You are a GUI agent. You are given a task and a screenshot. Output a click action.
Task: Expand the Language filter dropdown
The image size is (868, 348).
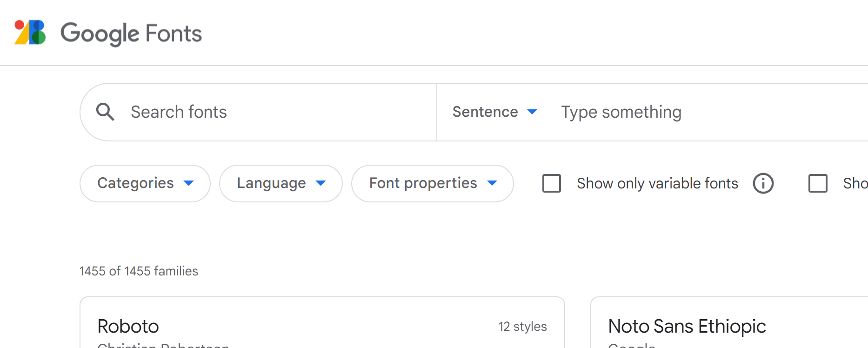click(x=280, y=183)
